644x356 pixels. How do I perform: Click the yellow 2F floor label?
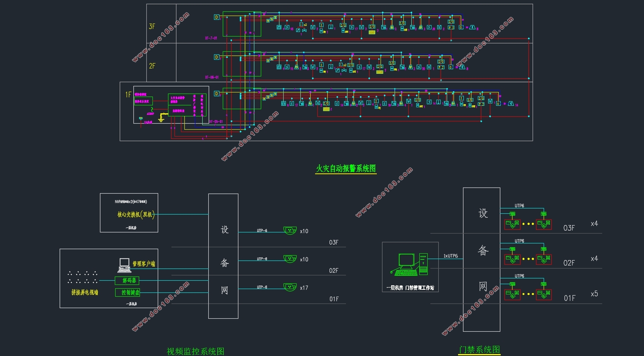point(152,66)
